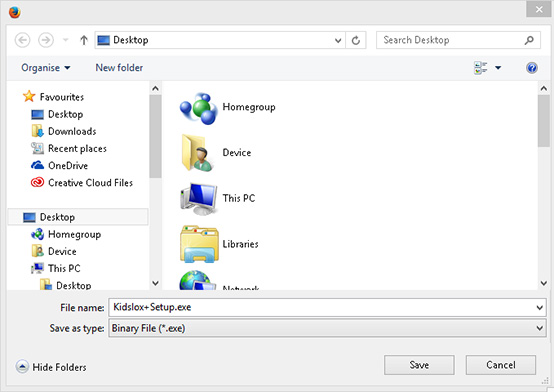This screenshot has height=392, width=554.
Task: Click the Creative Cloud red icon
Action: click(x=37, y=182)
